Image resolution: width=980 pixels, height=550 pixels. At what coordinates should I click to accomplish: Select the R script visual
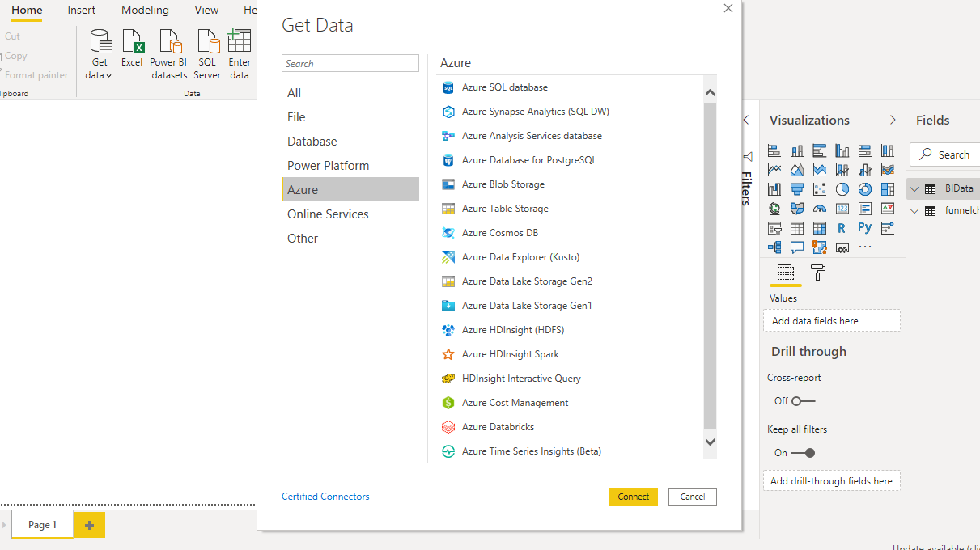coord(842,228)
